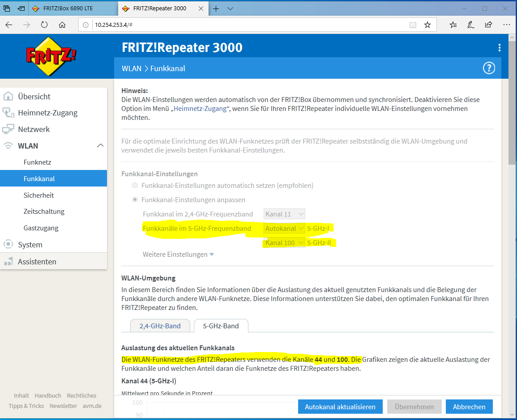This screenshot has width=517, height=420.
Task: Open the Autokanal 5-GHz-I dropdown
Action: click(284, 228)
